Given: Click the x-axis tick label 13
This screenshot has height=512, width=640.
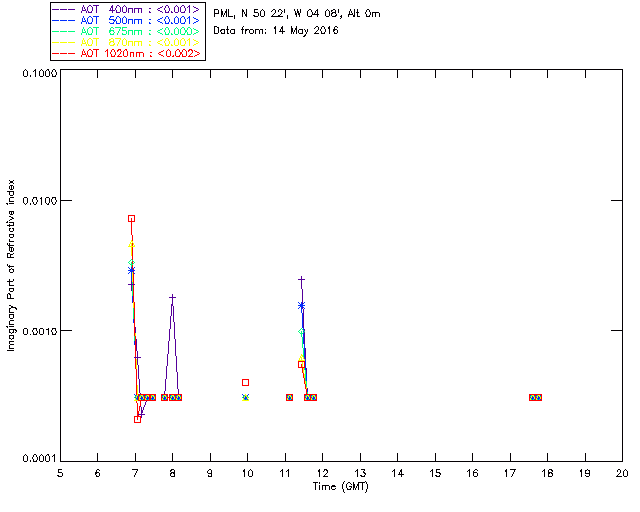Looking at the screenshot, I should point(360,473).
